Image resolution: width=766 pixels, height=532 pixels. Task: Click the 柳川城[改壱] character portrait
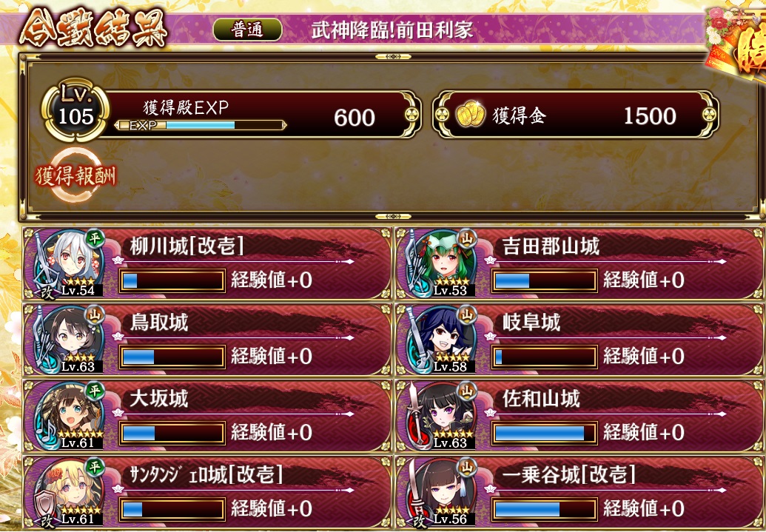pyautogui.click(x=68, y=264)
